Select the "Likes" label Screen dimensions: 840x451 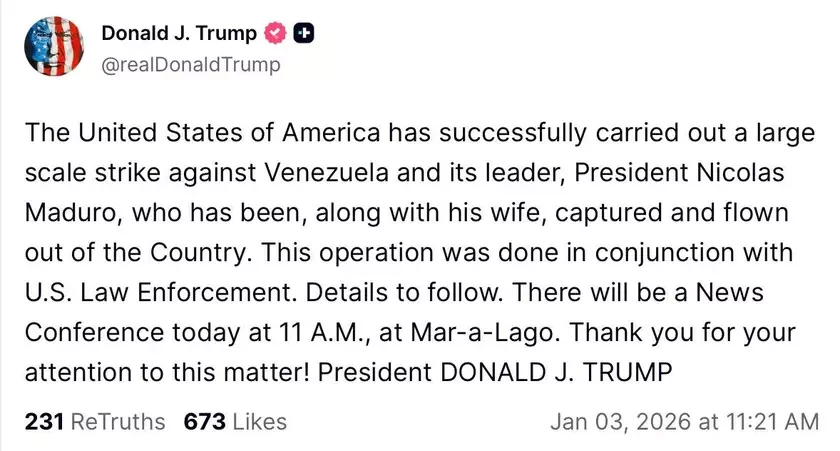click(258, 421)
